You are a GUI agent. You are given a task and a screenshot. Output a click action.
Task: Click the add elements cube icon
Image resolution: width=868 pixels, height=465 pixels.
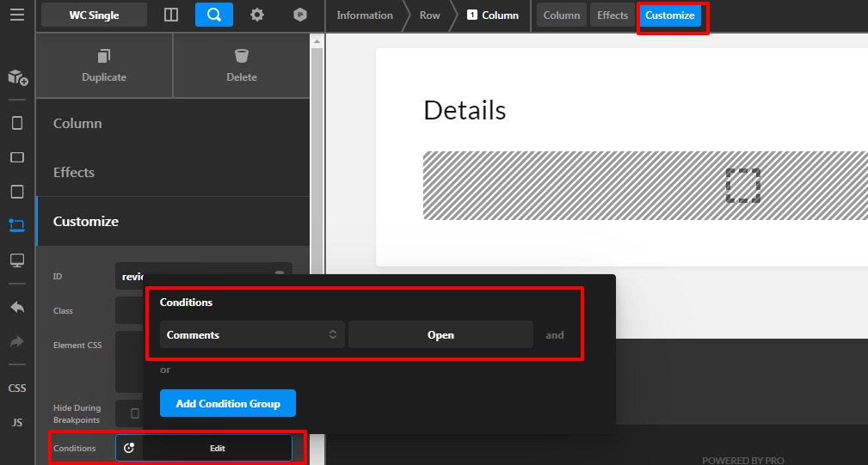pos(17,77)
